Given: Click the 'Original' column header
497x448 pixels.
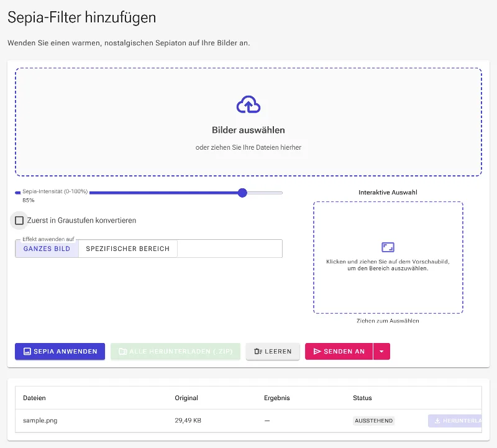Looking at the screenshot, I should (186, 398).
